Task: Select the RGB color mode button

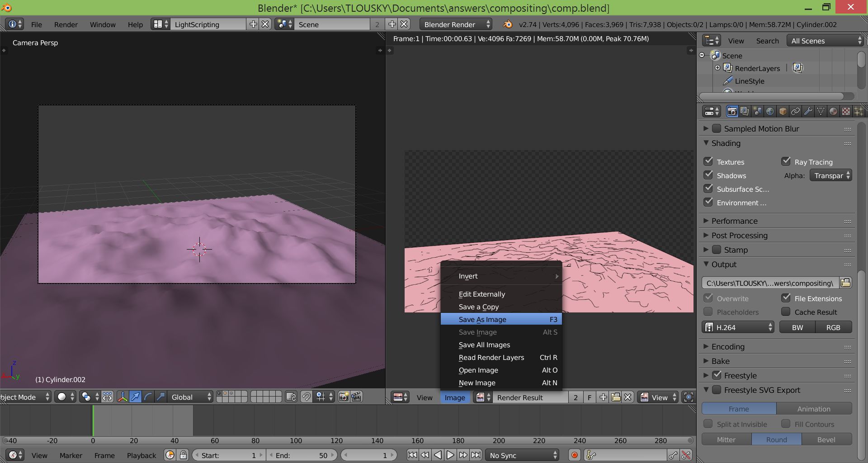Action: coord(834,327)
